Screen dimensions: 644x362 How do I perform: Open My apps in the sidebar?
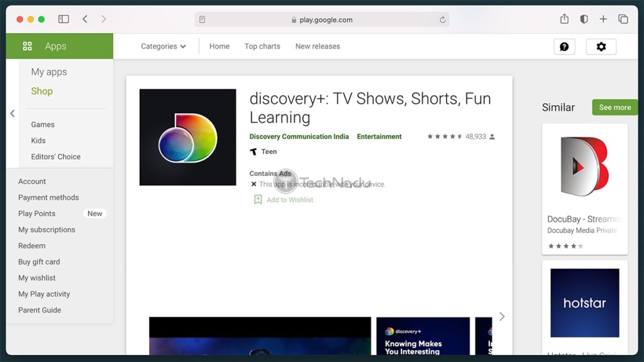49,72
